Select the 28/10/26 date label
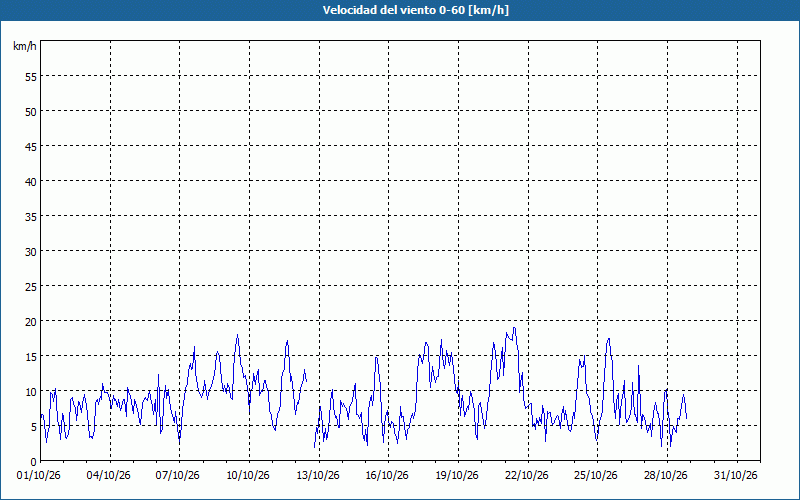Image resolution: width=800 pixels, height=500 pixels. 665,476
